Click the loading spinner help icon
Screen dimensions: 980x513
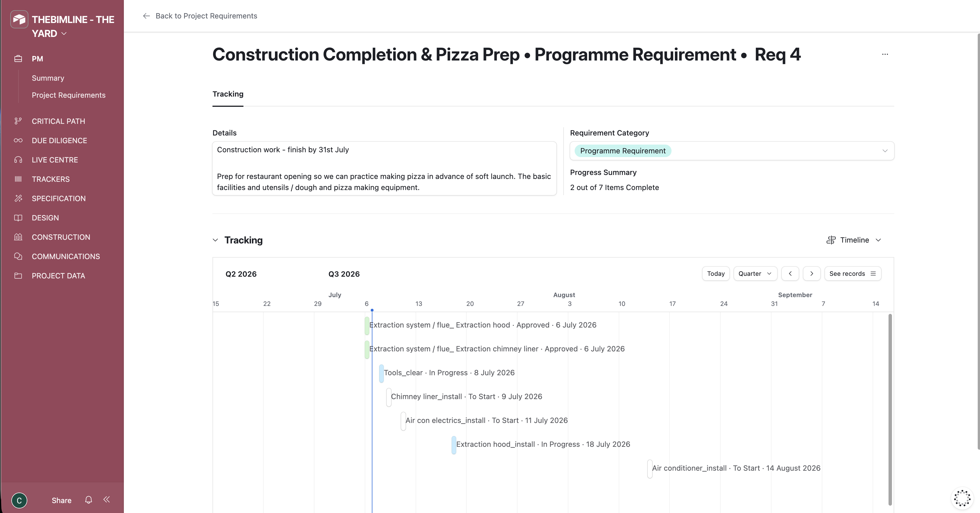tap(962, 498)
